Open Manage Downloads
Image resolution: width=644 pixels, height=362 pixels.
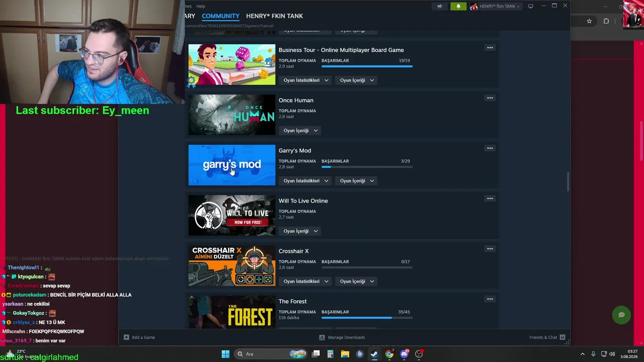click(342, 337)
